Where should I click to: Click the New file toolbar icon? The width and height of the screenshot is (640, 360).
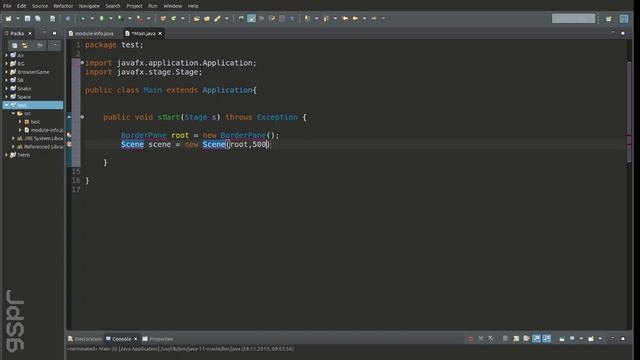coord(9,18)
